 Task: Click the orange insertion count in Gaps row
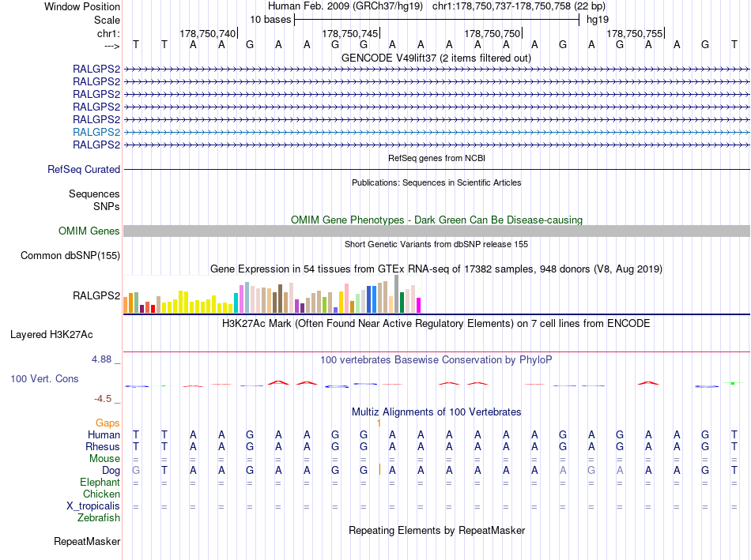coord(379,423)
